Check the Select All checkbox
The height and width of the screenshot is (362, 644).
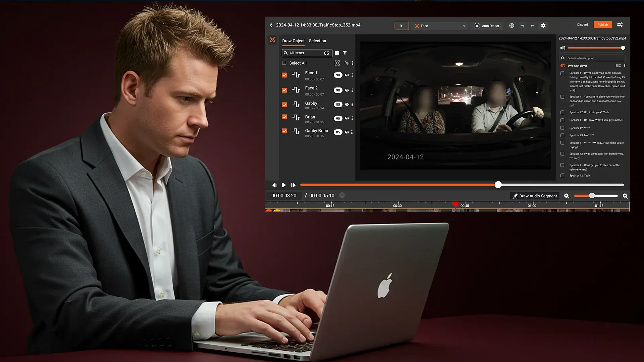click(284, 63)
